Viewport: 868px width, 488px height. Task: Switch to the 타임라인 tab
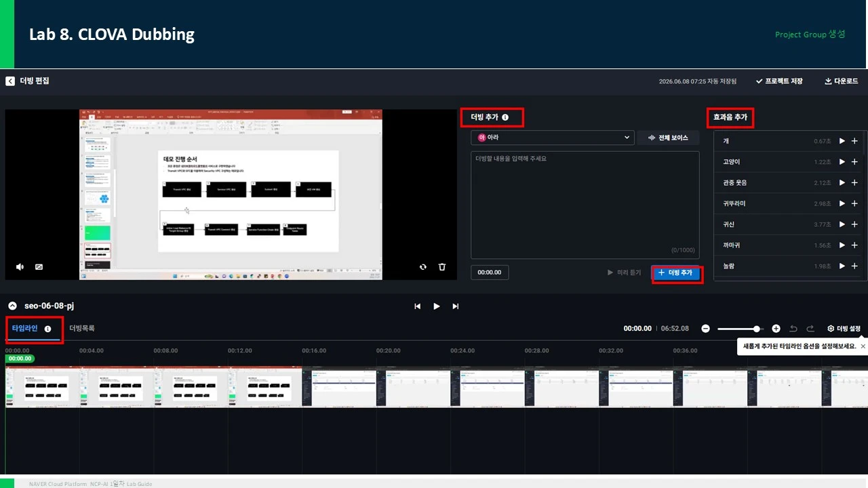pos(25,329)
